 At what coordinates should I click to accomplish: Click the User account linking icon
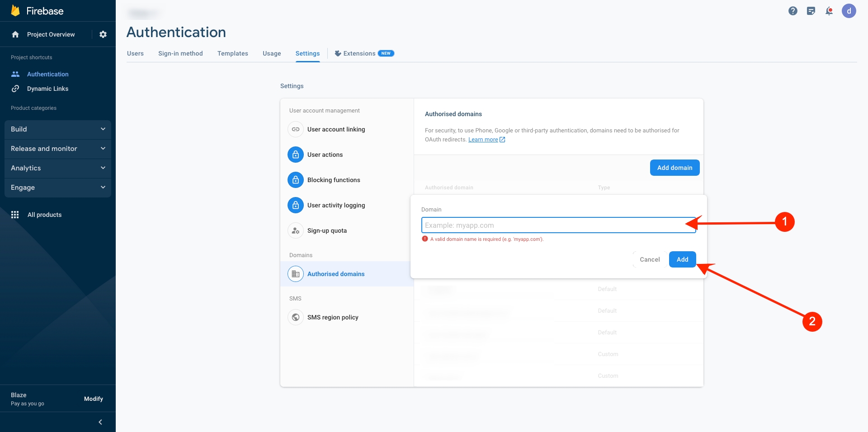pyautogui.click(x=296, y=129)
